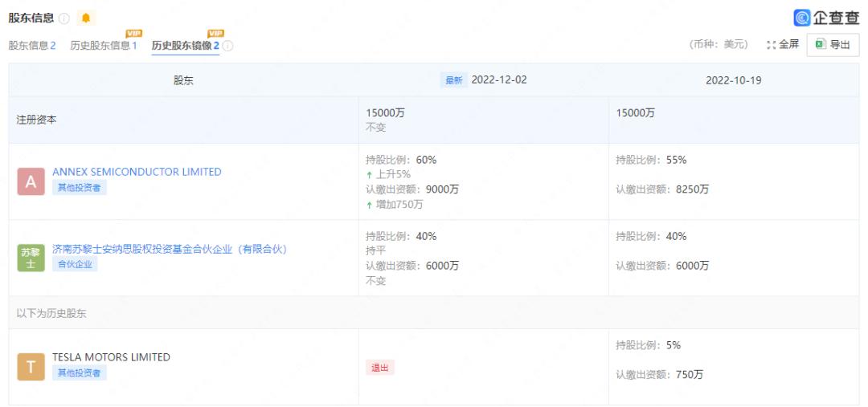Viewport: 868px width, 407px height.
Task: Click the 全屏 fullscreen icon
Action: tap(772, 45)
